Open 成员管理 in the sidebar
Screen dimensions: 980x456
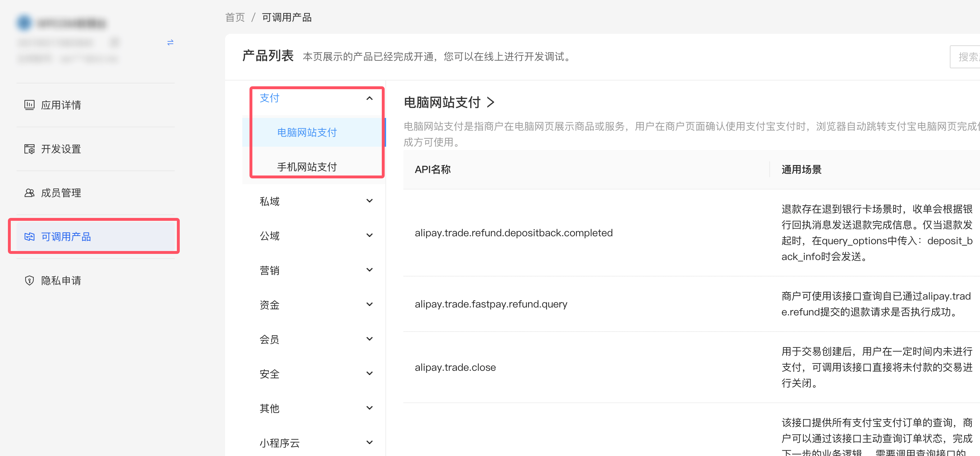pos(96,193)
